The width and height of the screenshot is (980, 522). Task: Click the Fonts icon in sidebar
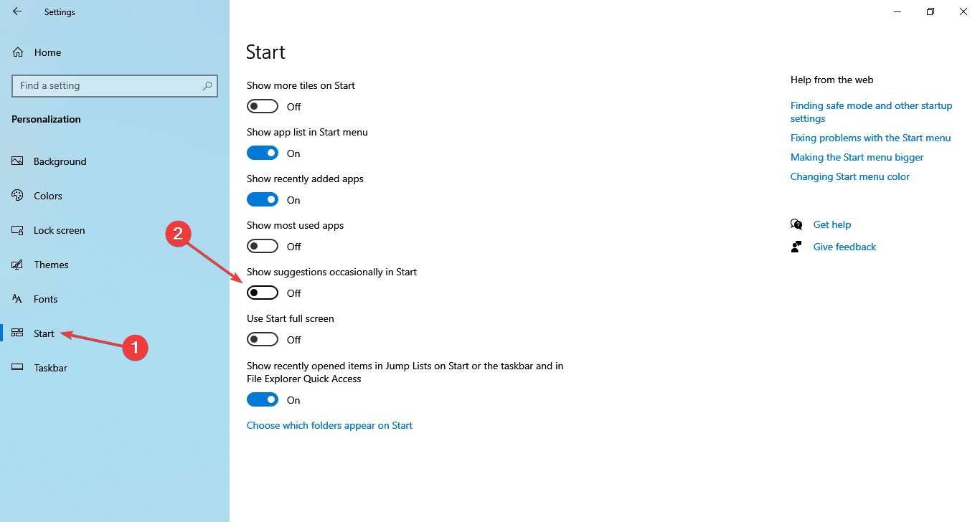point(17,298)
